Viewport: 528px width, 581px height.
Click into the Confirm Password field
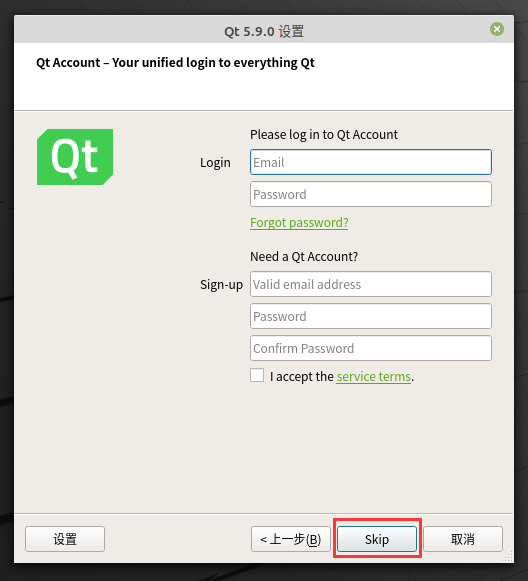click(371, 348)
